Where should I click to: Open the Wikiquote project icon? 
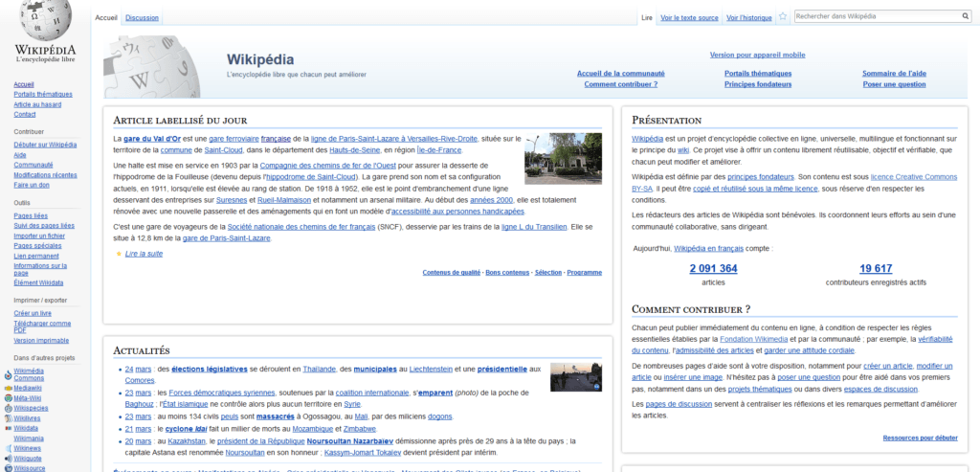coord(8,459)
